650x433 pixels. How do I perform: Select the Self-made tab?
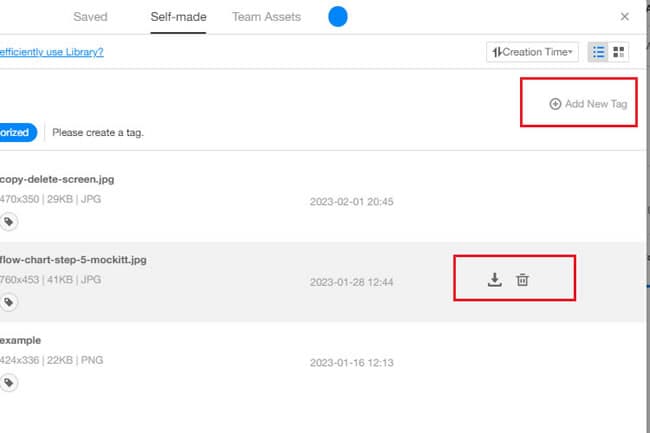point(178,17)
